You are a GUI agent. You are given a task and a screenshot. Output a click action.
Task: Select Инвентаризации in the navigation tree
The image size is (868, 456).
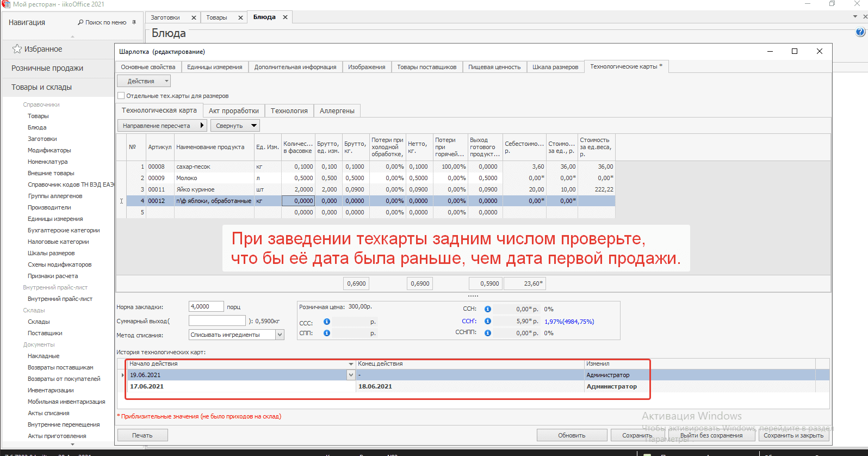[x=51, y=390]
